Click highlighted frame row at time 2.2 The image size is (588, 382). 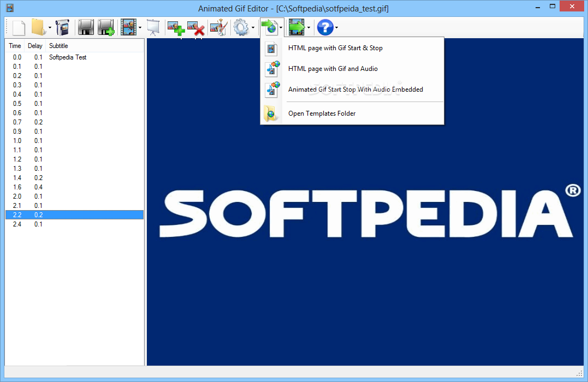[x=75, y=215]
